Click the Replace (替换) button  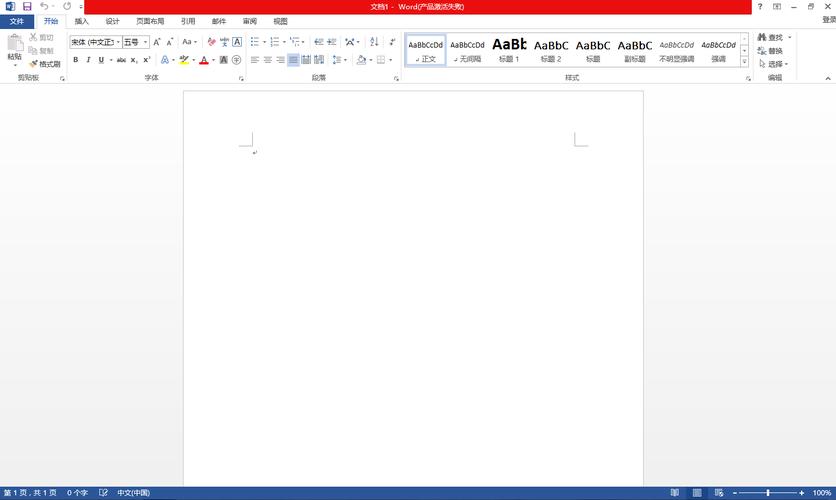click(x=770, y=51)
